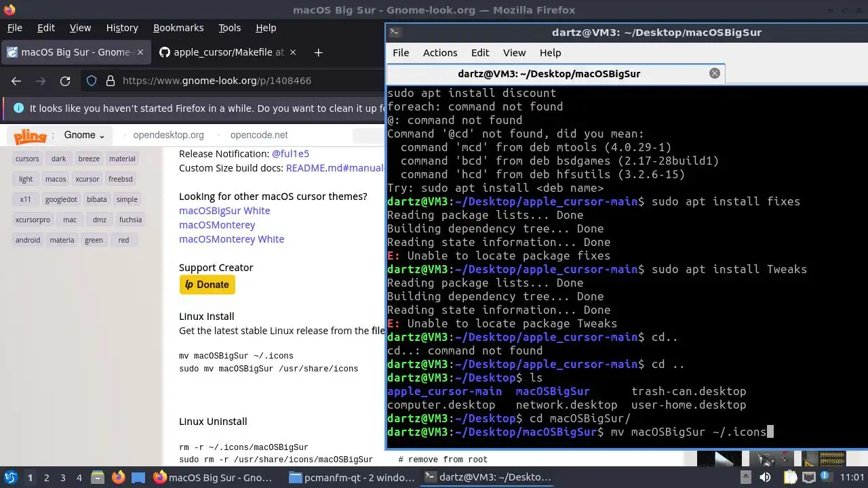868x488 pixels.
Task: Switch to virtual desktop 3
Action: click(62, 477)
